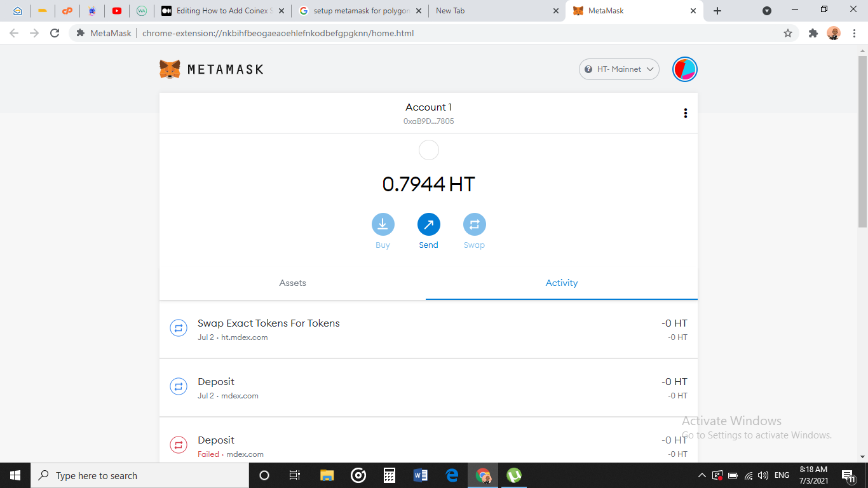This screenshot has height=488, width=868.
Task: Click the Swap Exact Tokens transaction icon
Action: [x=178, y=329]
